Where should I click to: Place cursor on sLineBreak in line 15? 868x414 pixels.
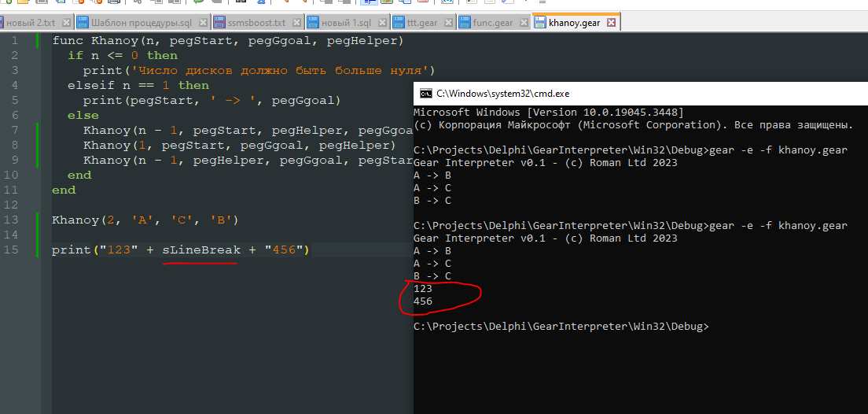coord(201,250)
